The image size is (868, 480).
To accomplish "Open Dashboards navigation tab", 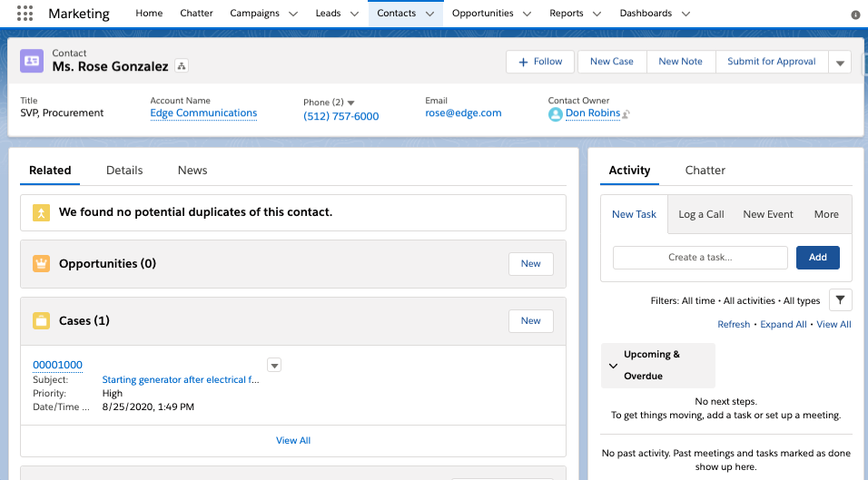I will click(646, 14).
